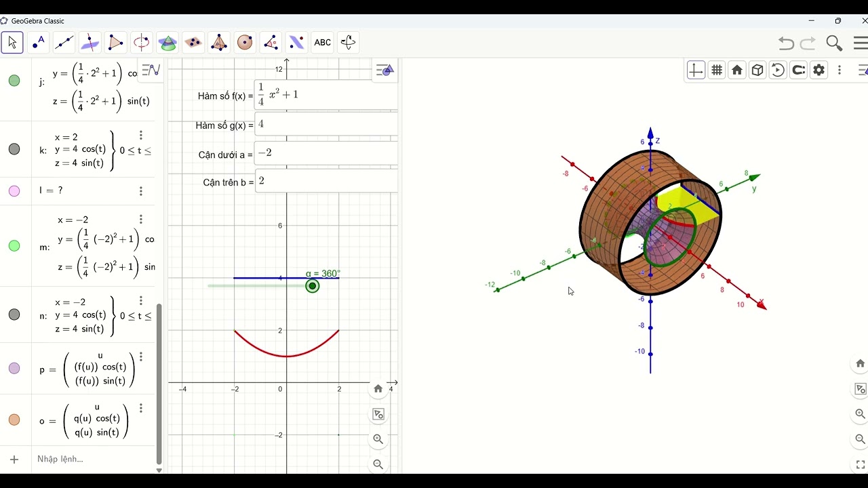Open the more options menu for row k
Screen dimensions: 868x488
click(x=141, y=136)
